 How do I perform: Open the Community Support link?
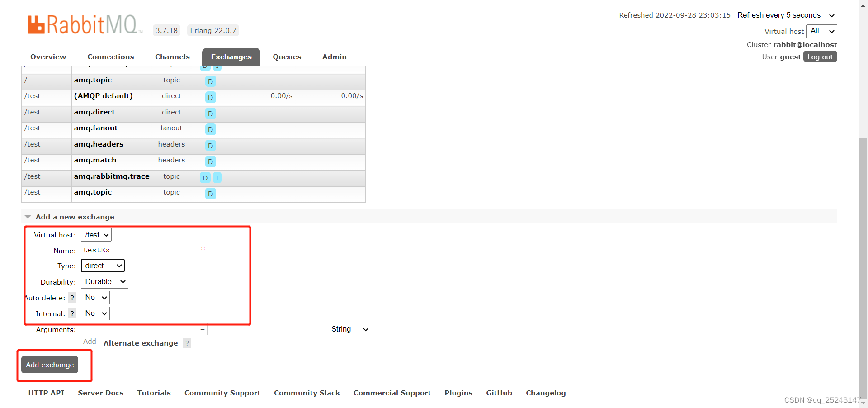click(x=222, y=393)
